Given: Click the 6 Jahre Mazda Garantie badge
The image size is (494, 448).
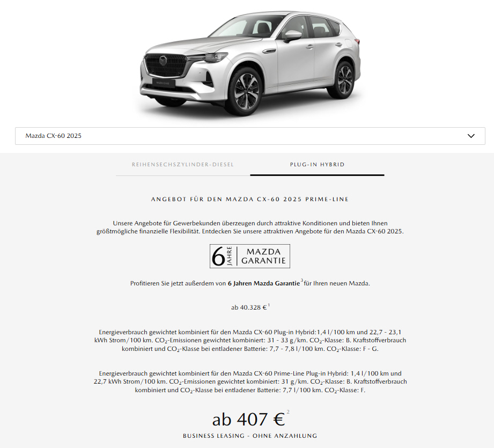Looking at the screenshot, I should tap(250, 256).
